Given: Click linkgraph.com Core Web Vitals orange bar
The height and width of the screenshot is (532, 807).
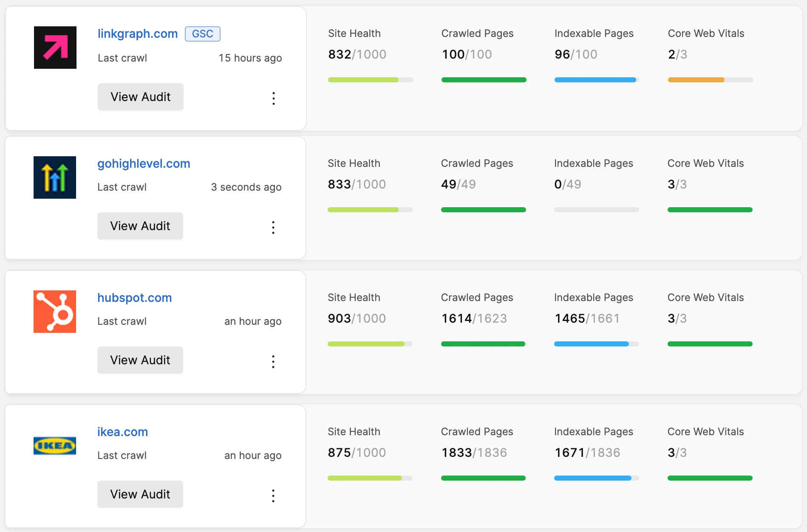Looking at the screenshot, I should (x=711, y=80).
